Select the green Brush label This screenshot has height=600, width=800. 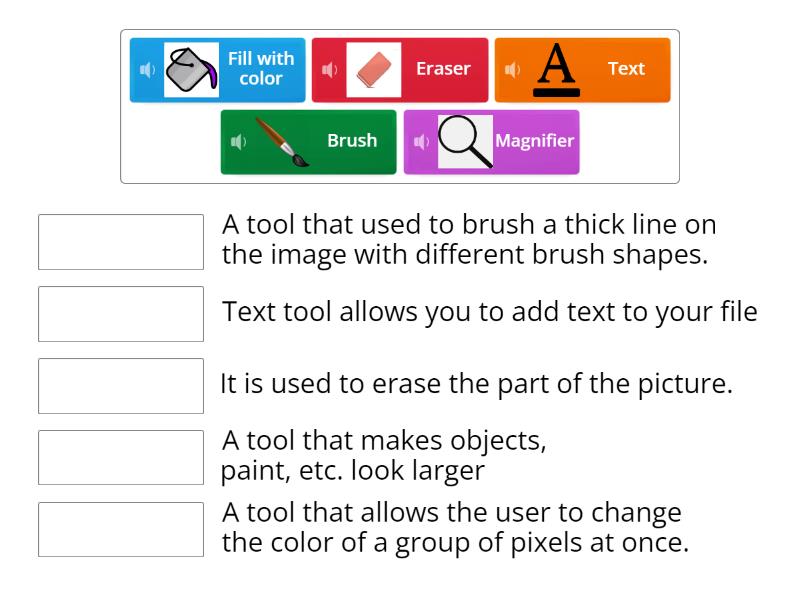click(x=352, y=141)
